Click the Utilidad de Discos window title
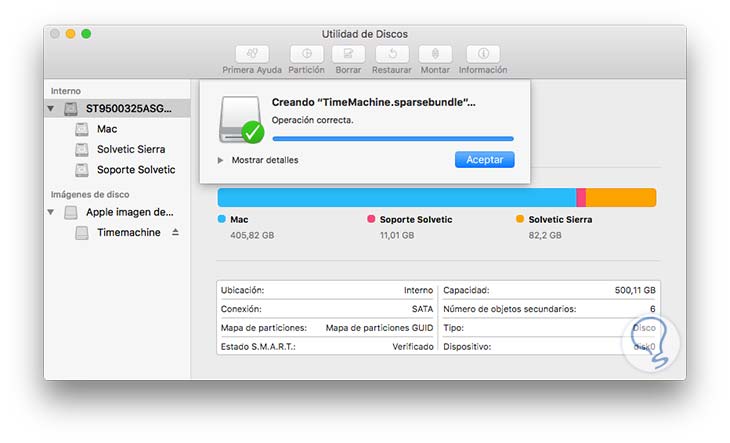730x443 pixels. point(365,34)
